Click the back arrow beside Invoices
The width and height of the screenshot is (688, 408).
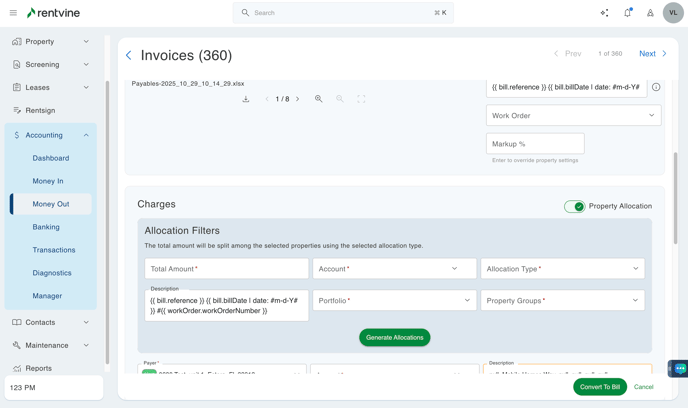tap(129, 55)
